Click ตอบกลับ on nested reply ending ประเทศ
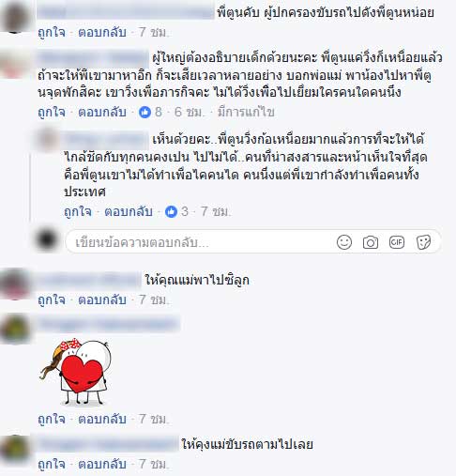The height and width of the screenshot is (476, 456). click(x=129, y=211)
